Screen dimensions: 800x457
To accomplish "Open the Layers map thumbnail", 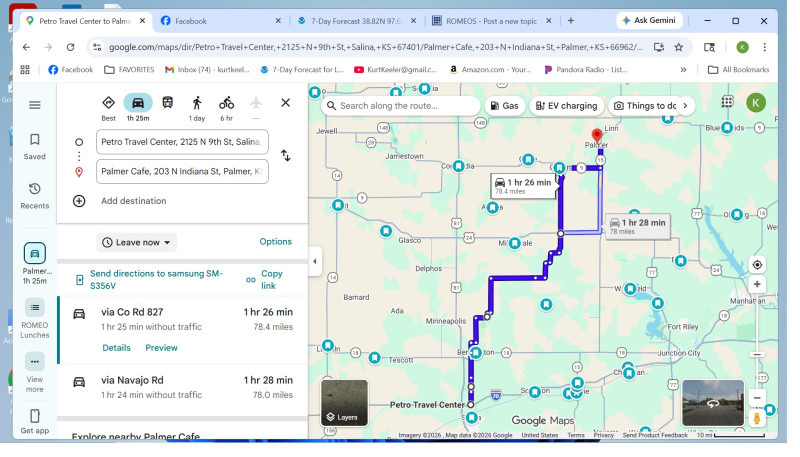I will click(344, 403).
